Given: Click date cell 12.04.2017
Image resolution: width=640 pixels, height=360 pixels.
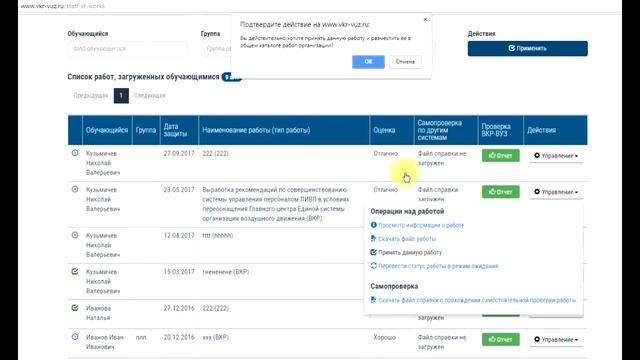Looking at the screenshot, I should (x=179, y=236).
